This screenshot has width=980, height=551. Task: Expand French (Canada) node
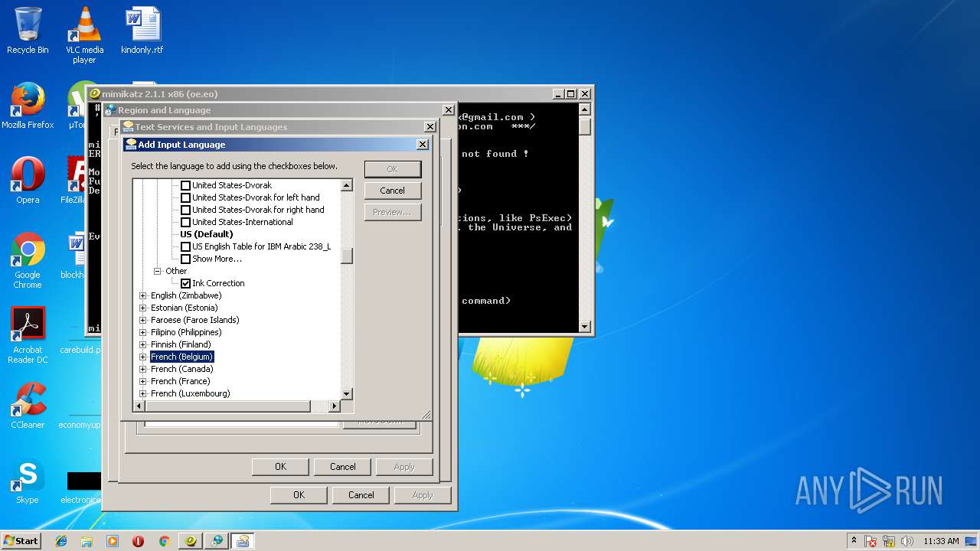coord(143,369)
